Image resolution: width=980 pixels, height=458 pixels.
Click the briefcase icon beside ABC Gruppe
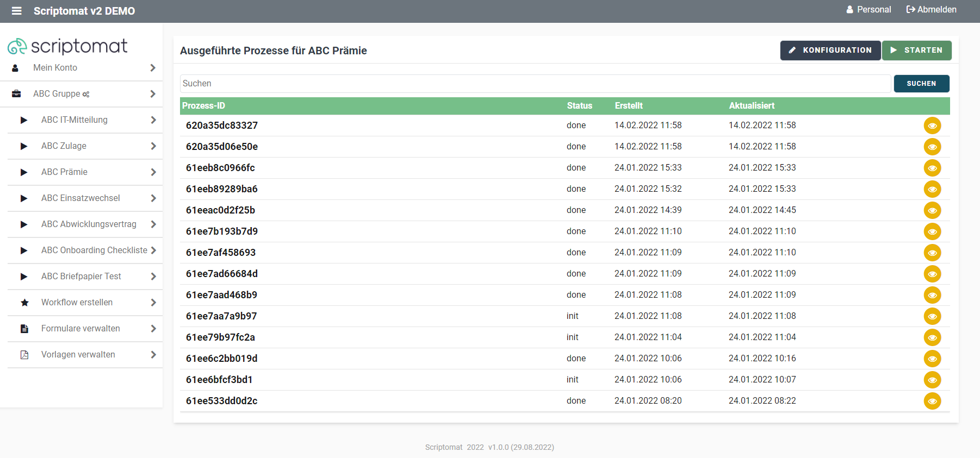pos(16,94)
